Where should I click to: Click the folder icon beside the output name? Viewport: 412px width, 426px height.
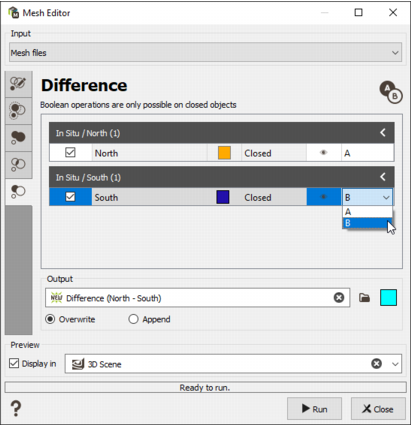tap(364, 298)
